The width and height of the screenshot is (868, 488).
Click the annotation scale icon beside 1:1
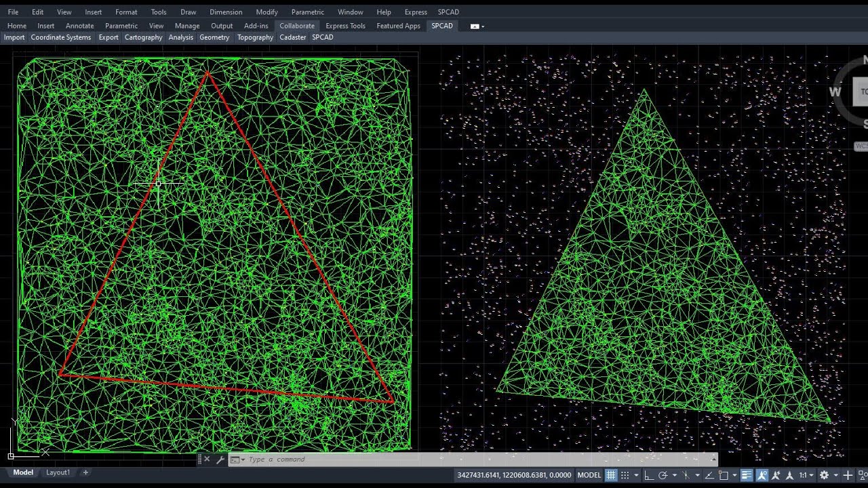tap(789, 475)
